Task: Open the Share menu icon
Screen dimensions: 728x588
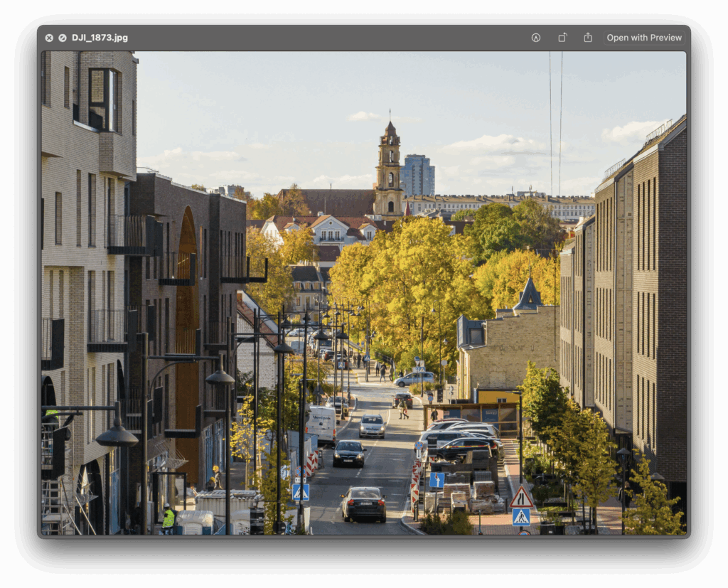Action: 588,38
